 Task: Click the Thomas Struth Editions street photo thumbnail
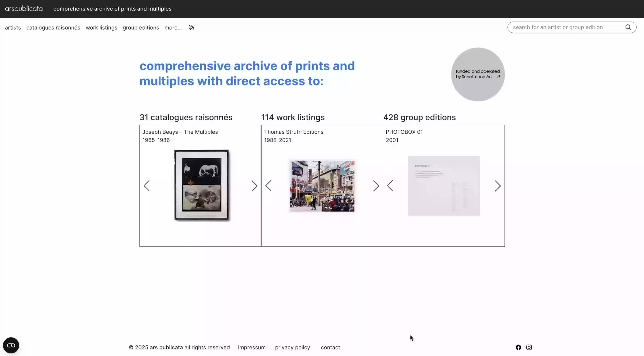click(322, 185)
